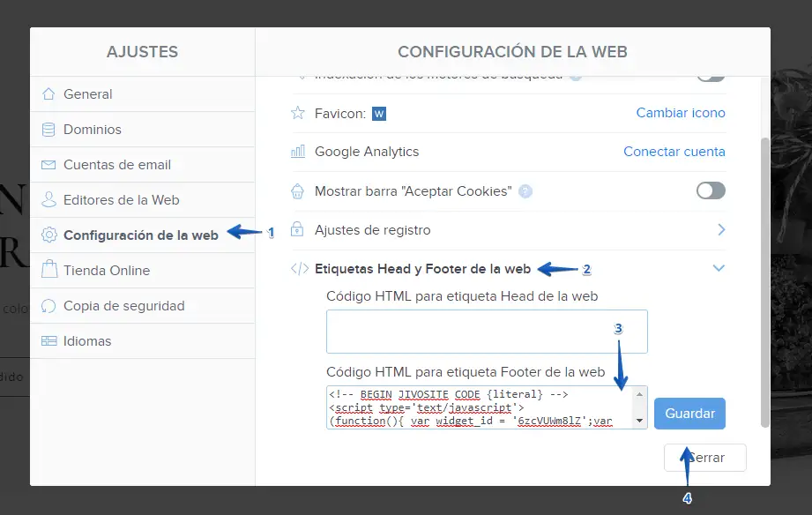
Task: Click Guardar to save footer code
Action: (689, 414)
